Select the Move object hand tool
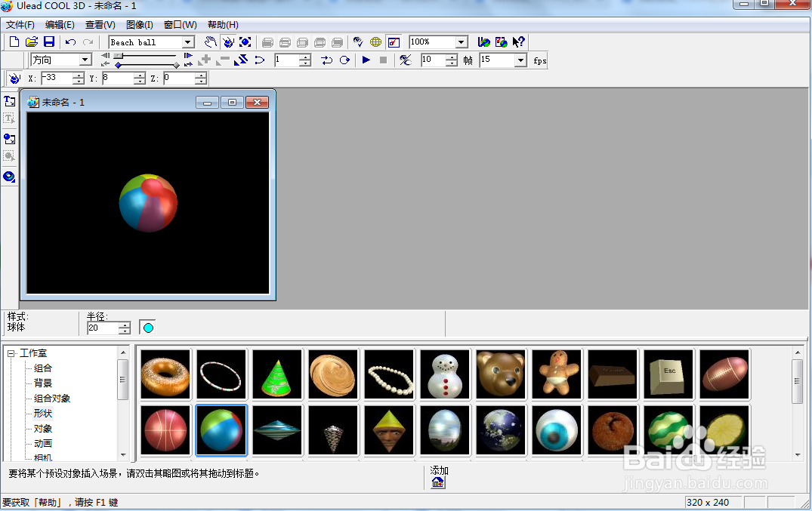Image resolution: width=812 pixels, height=511 pixels. pyautogui.click(x=210, y=42)
